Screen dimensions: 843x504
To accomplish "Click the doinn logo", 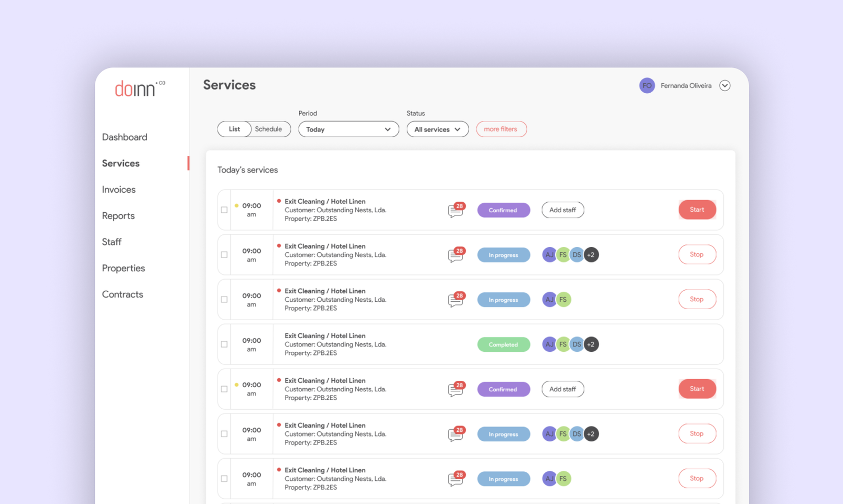I will pos(140,88).
